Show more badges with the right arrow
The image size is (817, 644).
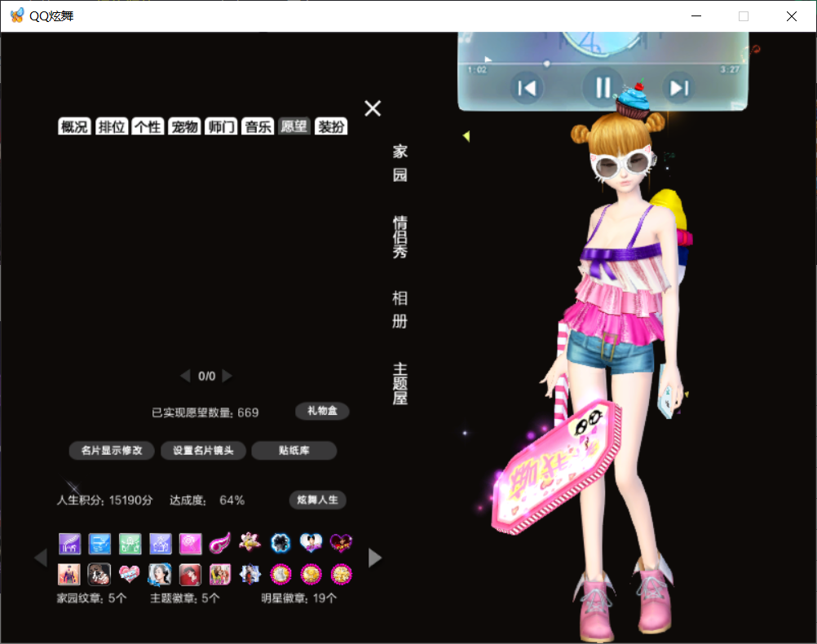coord(375,558)
